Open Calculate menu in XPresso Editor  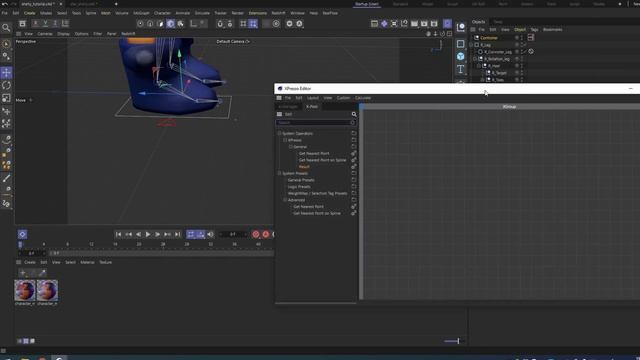pyautogui.click(x=363, y=98)
